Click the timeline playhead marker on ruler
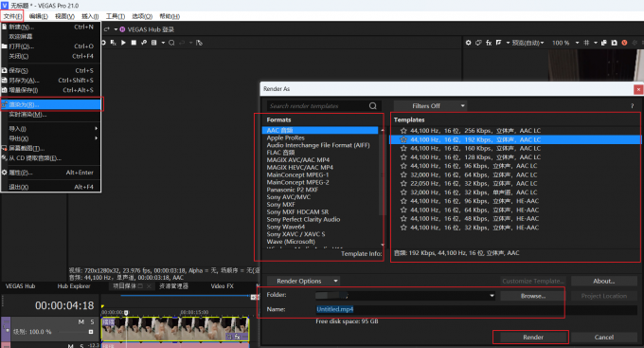 126,313
